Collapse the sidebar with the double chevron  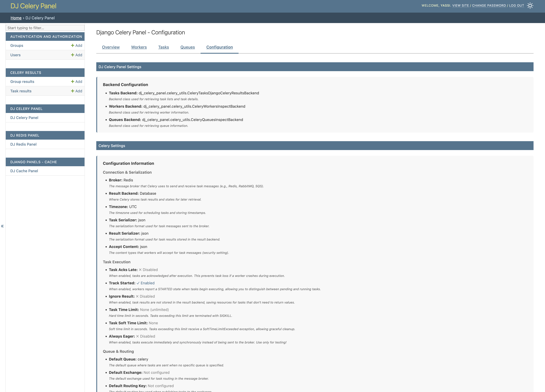[2, 226]
